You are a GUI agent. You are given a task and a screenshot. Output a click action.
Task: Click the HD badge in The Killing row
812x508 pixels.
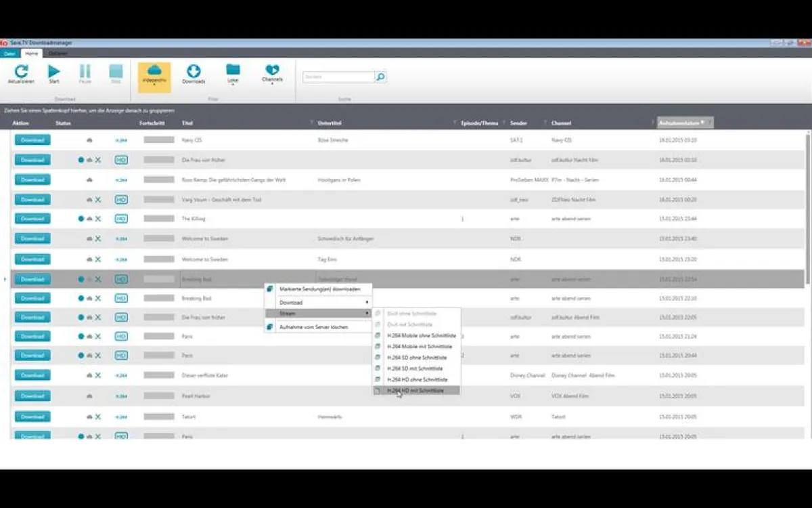point(121,219)
